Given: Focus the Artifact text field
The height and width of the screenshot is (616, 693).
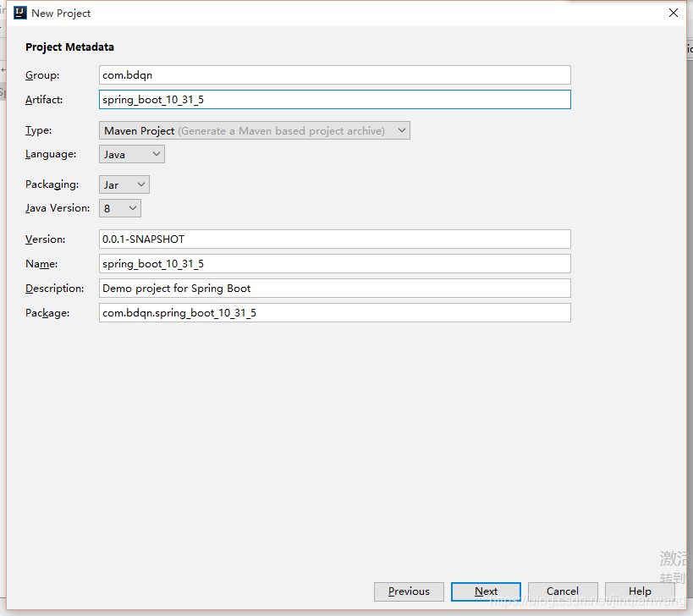Looking at the screenshot, I should [x=334, y=100].
